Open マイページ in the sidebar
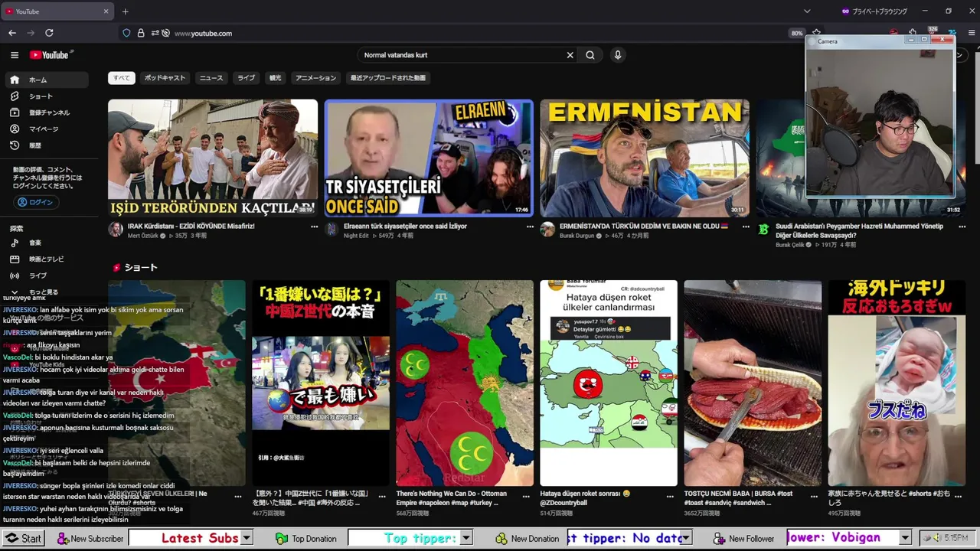This screenshot has height=551, width=980. point(47,129)
